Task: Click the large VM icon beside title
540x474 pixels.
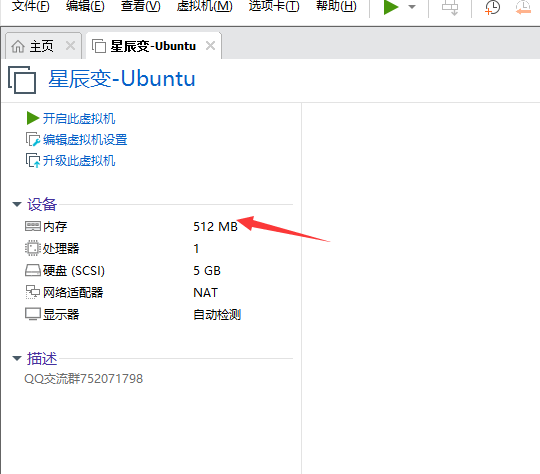Action: coord(22,80)
